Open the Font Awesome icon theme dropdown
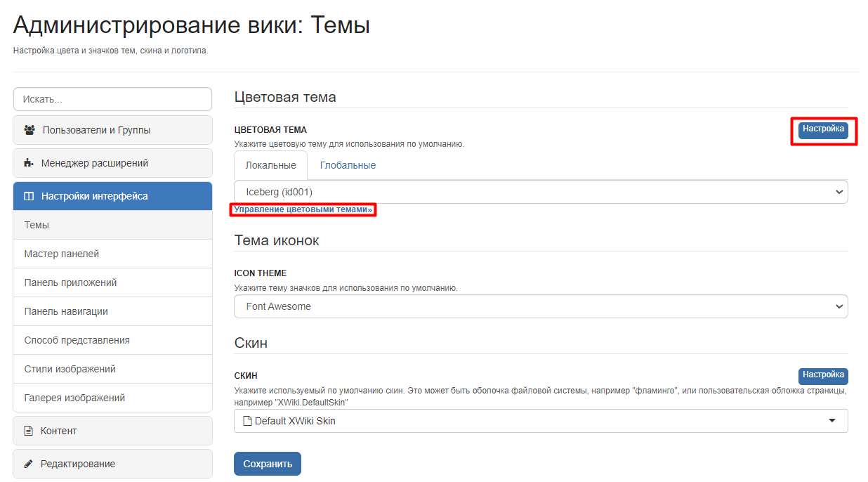 541,306
